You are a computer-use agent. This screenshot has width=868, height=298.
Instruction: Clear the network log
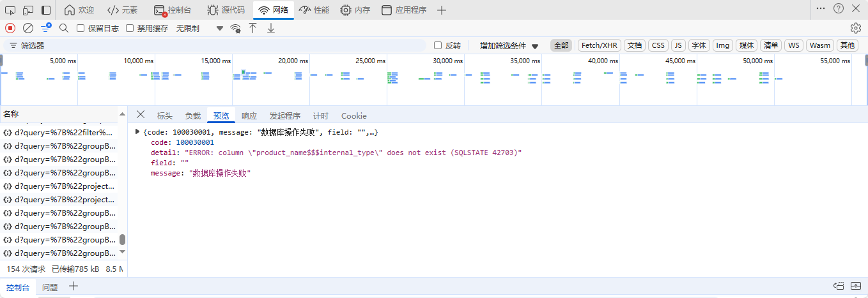(28, 28)
